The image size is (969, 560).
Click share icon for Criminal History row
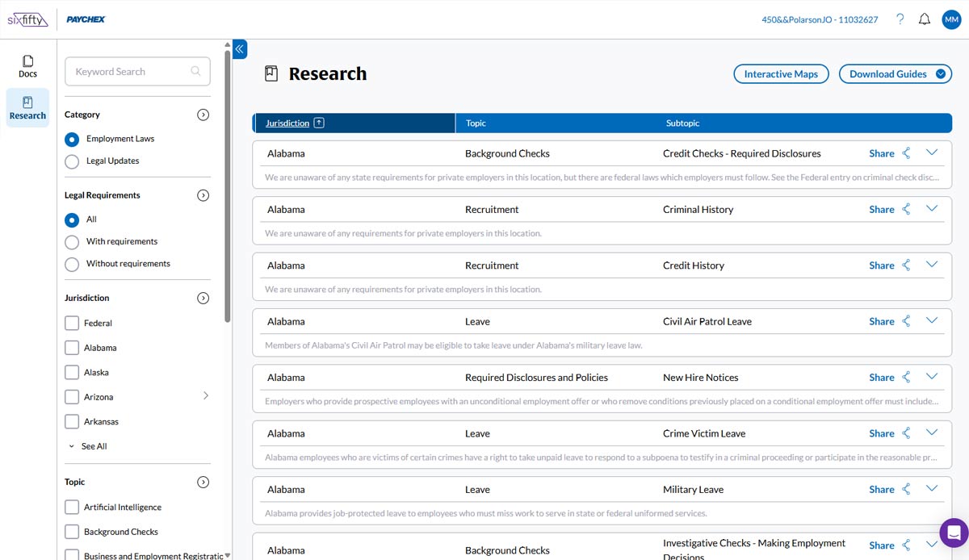[x=906, y=209]
